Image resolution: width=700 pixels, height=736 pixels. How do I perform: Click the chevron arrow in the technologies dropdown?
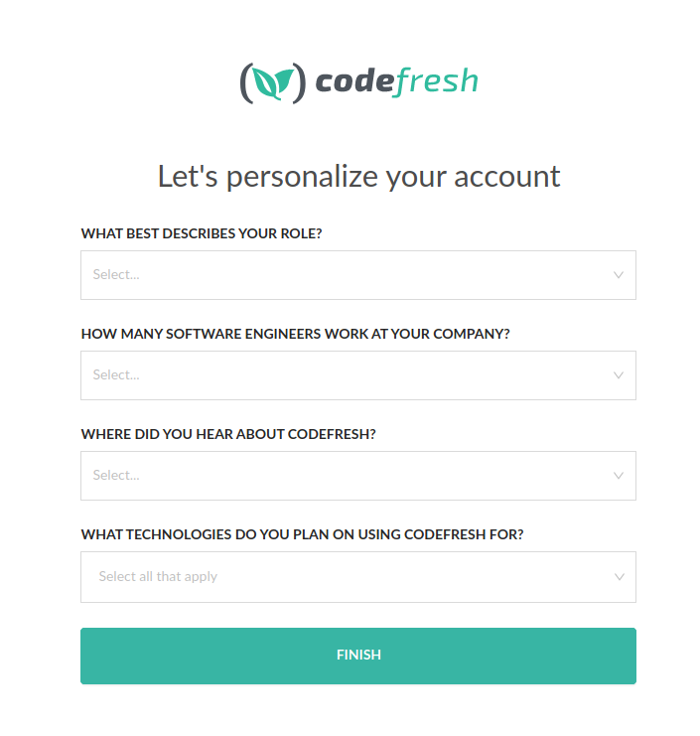tap(620, 577)
